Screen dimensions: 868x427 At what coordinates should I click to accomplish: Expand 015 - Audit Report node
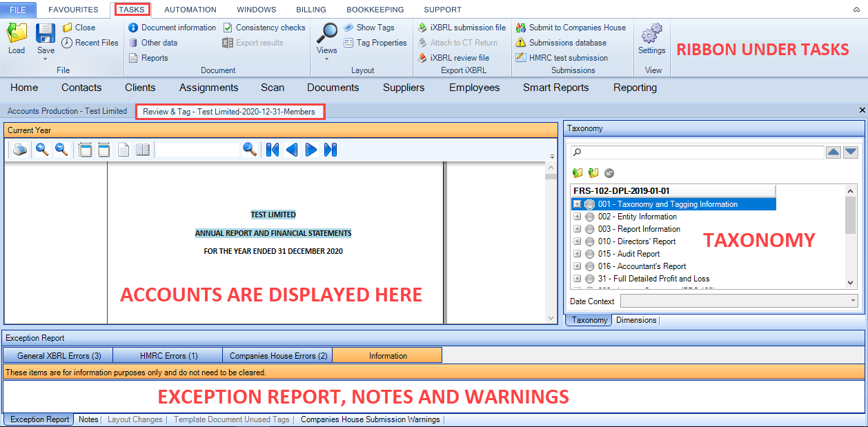click(578, 254)
